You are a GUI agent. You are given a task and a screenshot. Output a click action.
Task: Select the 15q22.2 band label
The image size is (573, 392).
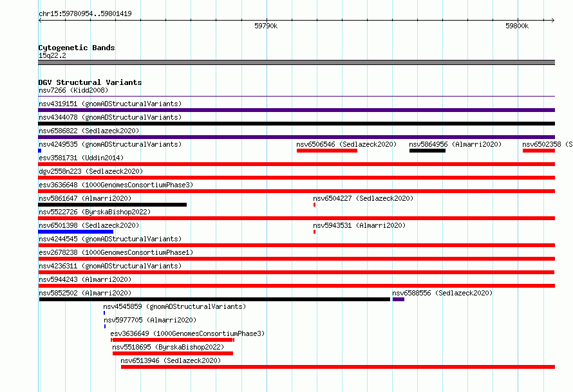[x=52, y=55]
